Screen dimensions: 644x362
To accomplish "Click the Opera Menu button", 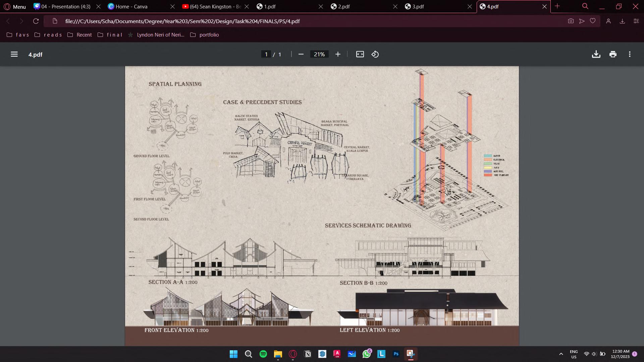I will [15, 6].
